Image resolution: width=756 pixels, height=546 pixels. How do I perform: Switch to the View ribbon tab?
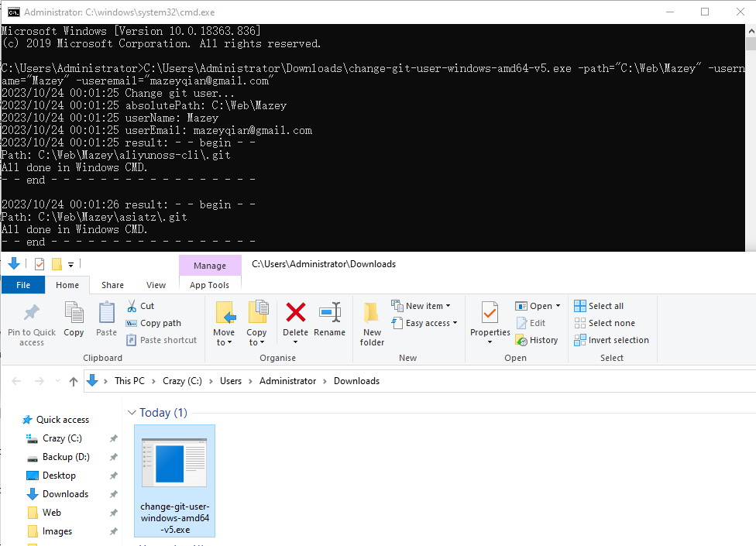click(x=156, y=284)
